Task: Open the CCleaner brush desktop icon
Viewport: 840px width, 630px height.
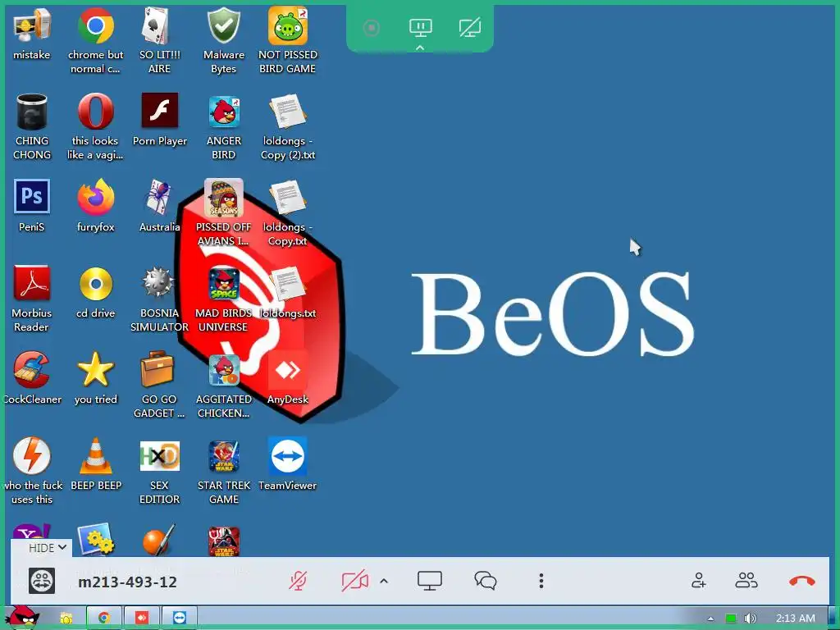Action: pyautogui.click(x=32, y=369)
